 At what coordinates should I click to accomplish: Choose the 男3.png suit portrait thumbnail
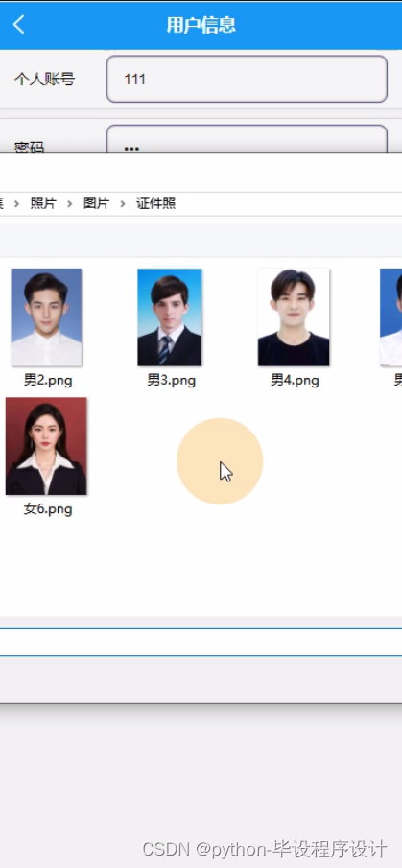tap(170, 317)
